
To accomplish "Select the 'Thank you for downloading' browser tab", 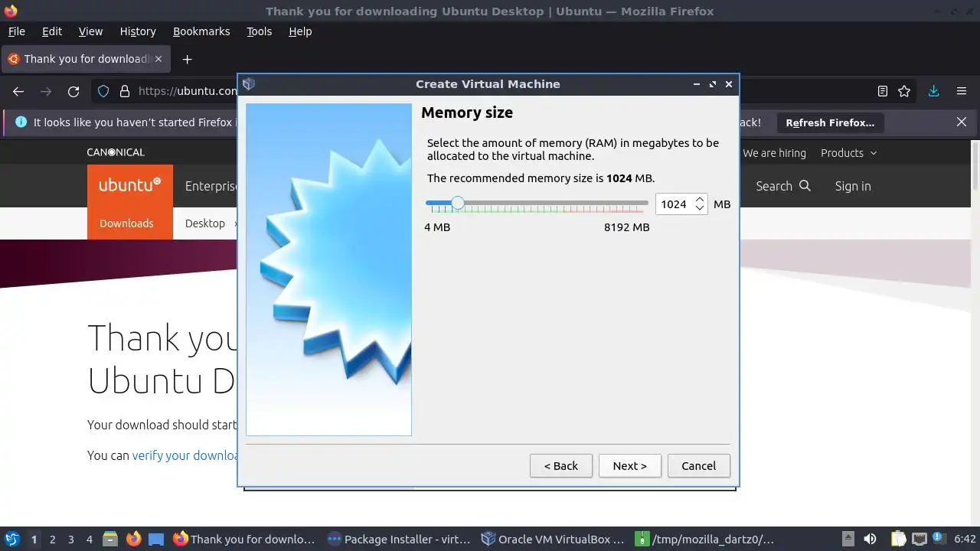I will click(84, 59).
